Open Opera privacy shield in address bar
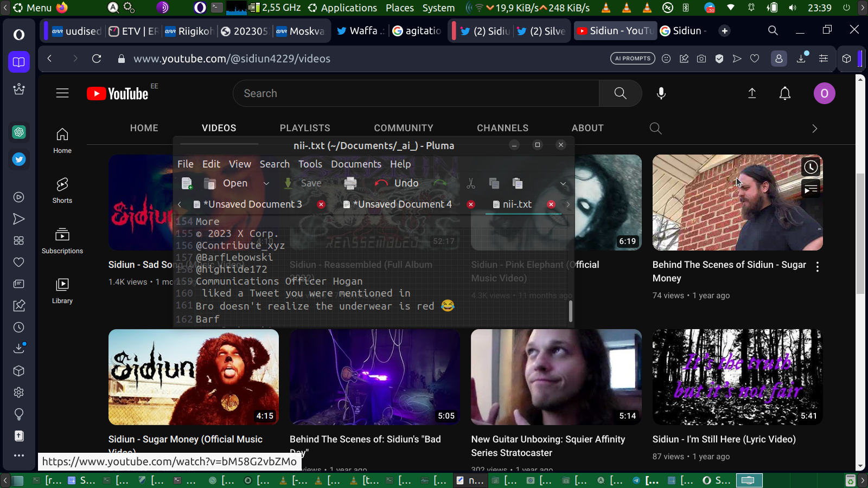Image resolution: width=868 pixels, height=488 pixels. tap(719, 59)
